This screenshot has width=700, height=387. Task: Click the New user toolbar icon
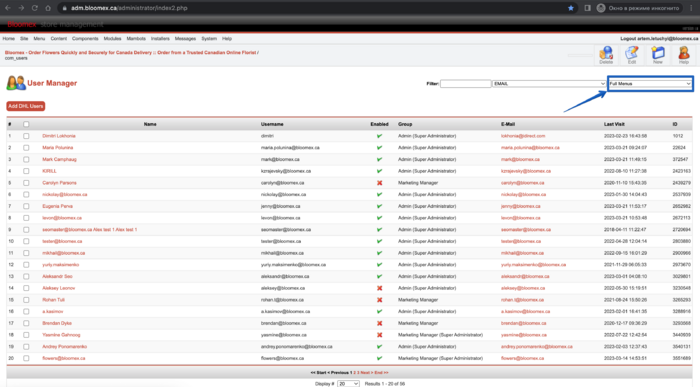click(x=658, y=54)
